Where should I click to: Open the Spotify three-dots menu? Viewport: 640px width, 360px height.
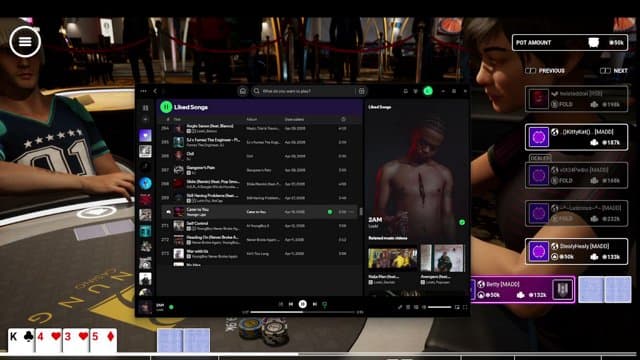pyautogui.click(x=143, y=91)
